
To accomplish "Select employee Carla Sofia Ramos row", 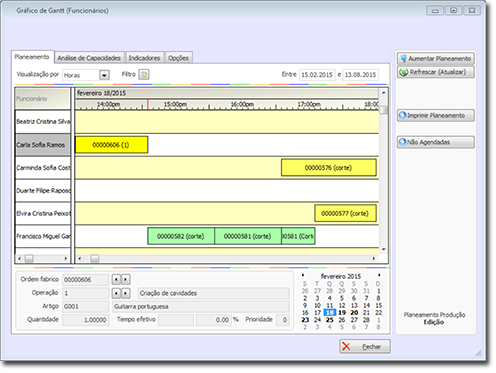I will pos(43,145).
